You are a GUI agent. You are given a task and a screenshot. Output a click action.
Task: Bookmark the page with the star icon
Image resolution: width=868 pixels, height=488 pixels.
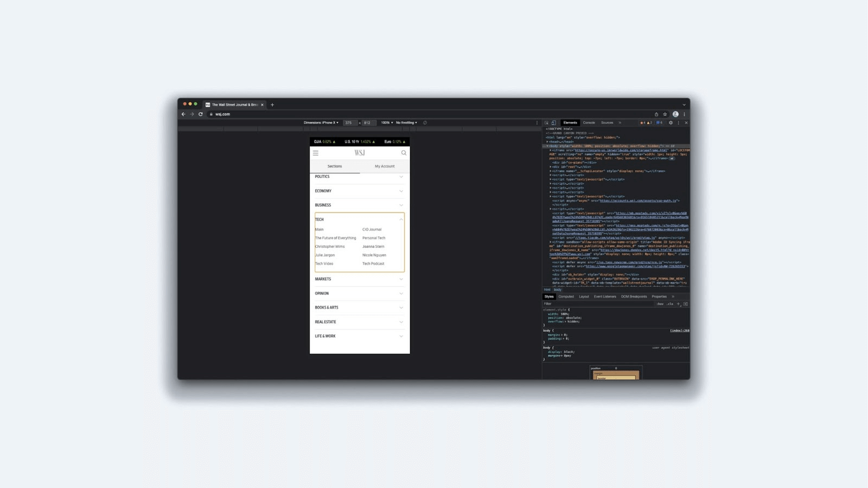[665, 114]
